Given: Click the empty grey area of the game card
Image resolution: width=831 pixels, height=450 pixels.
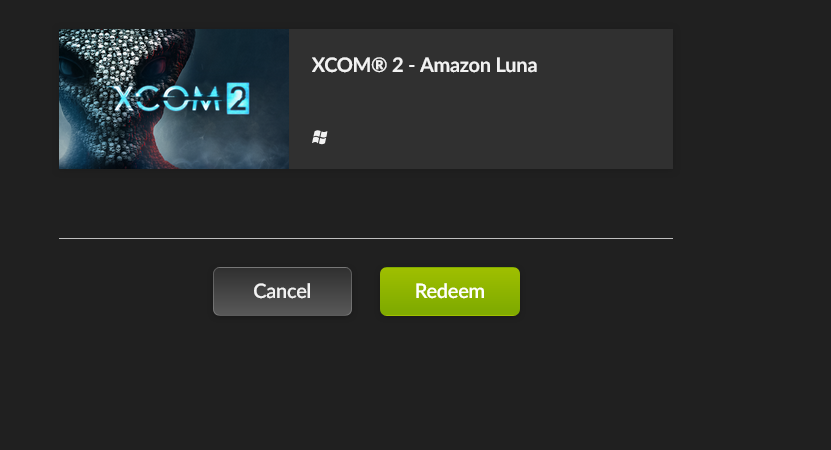Looking at the screenshot, I should point(520,120).
